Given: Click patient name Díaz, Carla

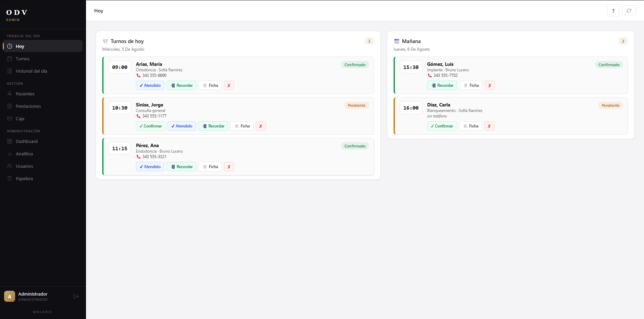Looking at the screenshot, I should 439,105.
